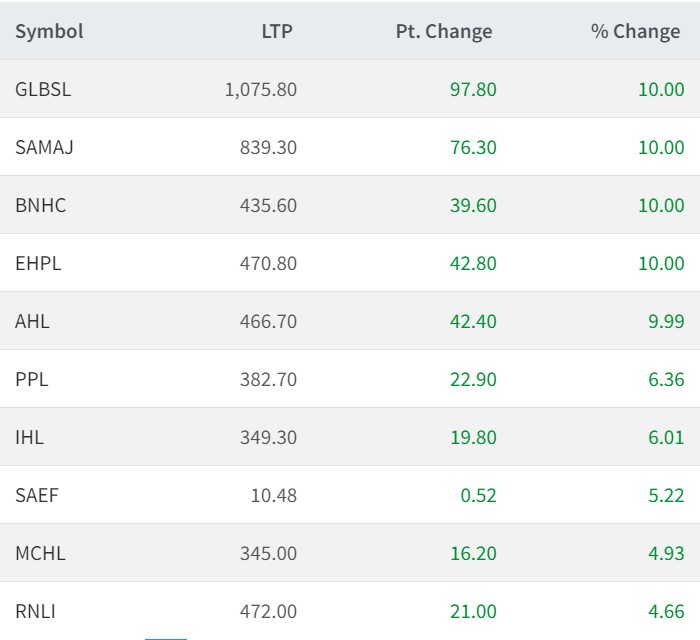Click SAEF's LTP value 10.48
This screenshot has width=700, height=640.
[x=276, y=495]
